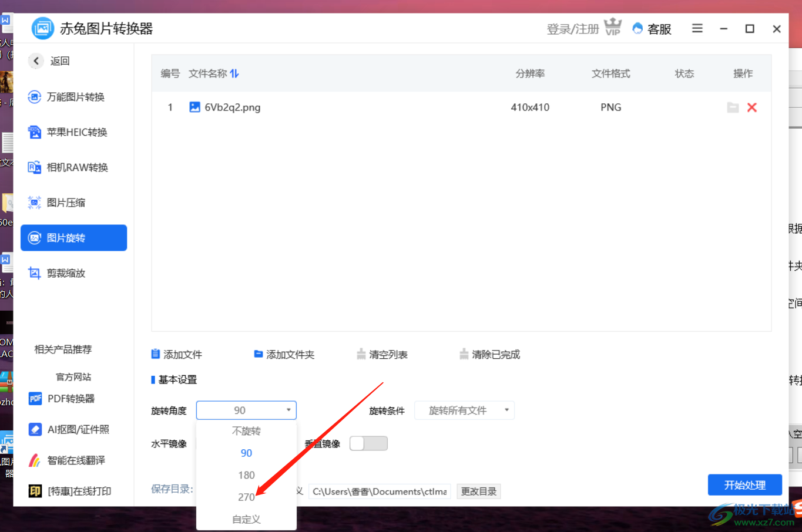This screenshot has width=802, height=532.
Task: Click the save path field C:\Users\香香\Documents
Action: tap(379, 491)
